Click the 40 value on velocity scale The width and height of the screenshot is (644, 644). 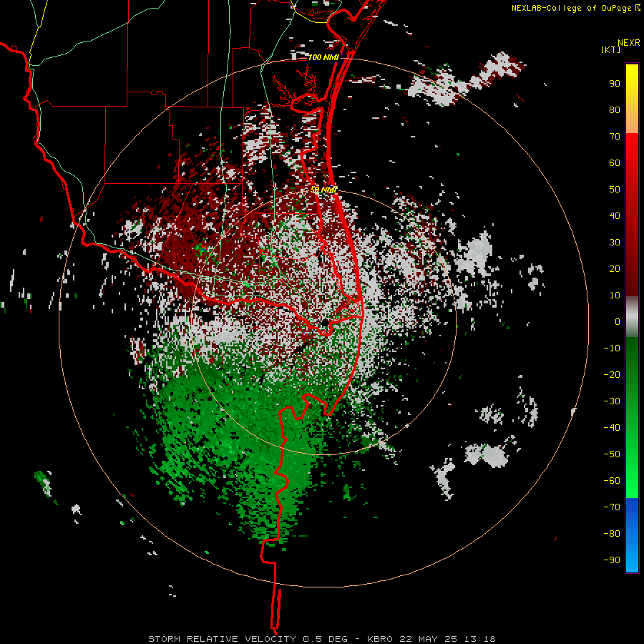click(615, 216)
